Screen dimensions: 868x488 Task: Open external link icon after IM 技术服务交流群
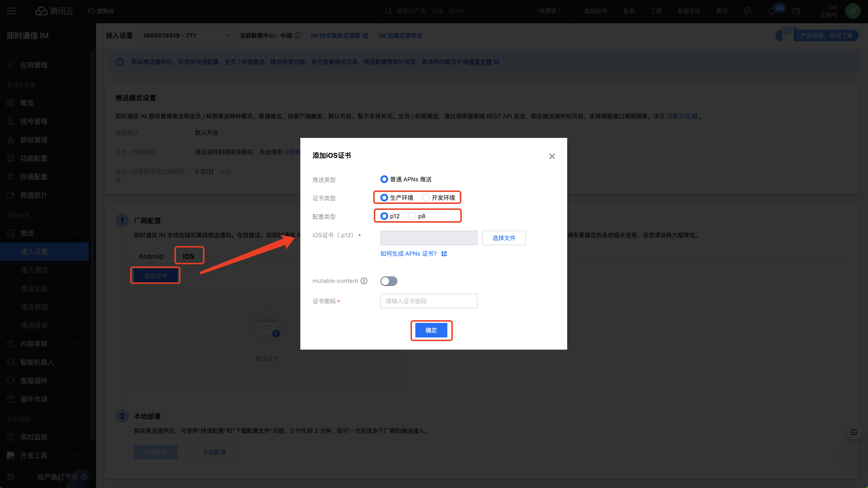click(365, 36)
